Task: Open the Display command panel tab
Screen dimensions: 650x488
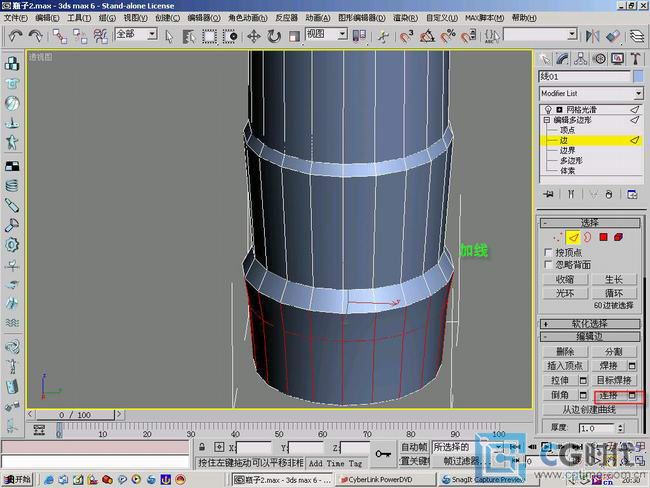Action: click(x=617, y=59)
